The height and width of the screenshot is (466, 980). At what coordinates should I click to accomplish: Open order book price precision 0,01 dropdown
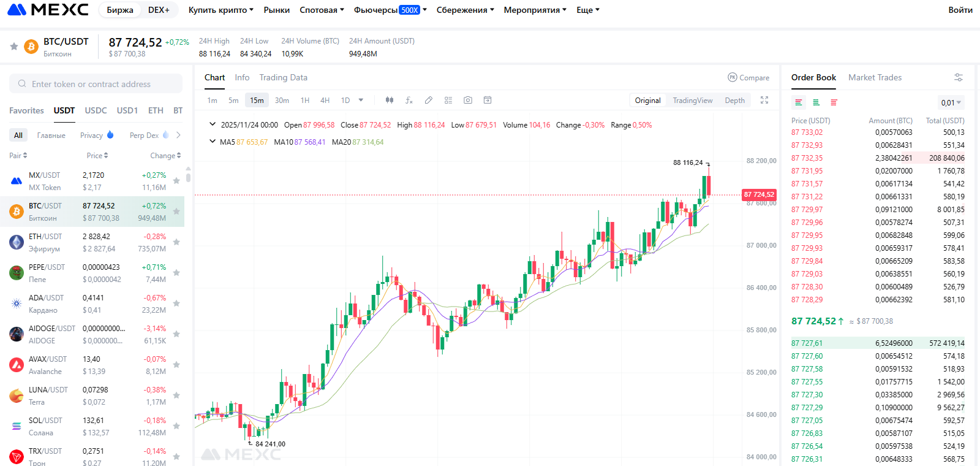pyautogui.click(x=951, y=102)
